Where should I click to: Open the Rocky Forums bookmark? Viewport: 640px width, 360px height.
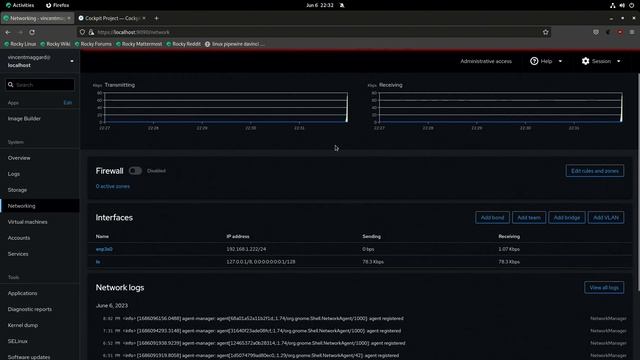pos(93,44)
